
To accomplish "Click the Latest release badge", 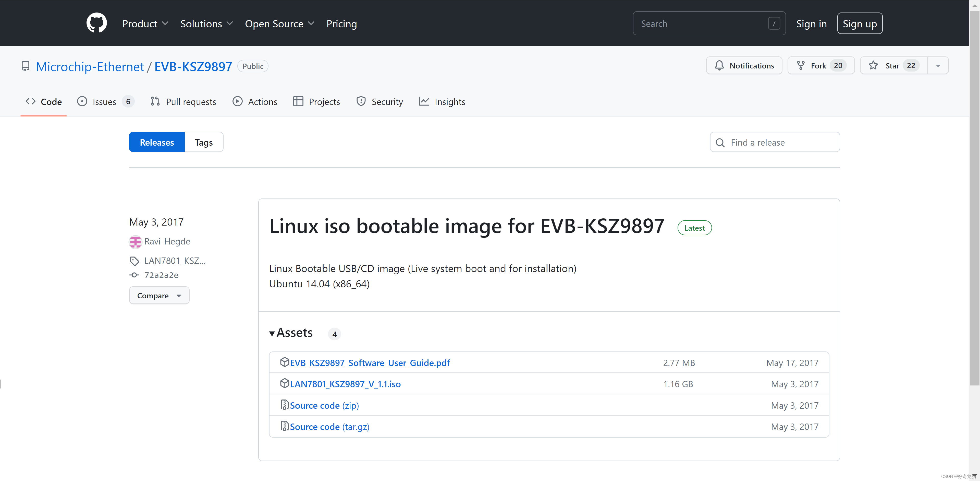I will pyautogui.click(x=694, y=228).
